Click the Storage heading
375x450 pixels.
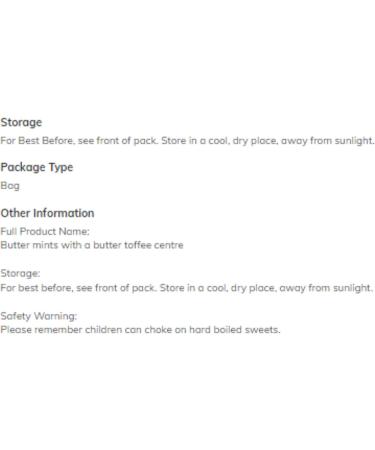point(21,123)
